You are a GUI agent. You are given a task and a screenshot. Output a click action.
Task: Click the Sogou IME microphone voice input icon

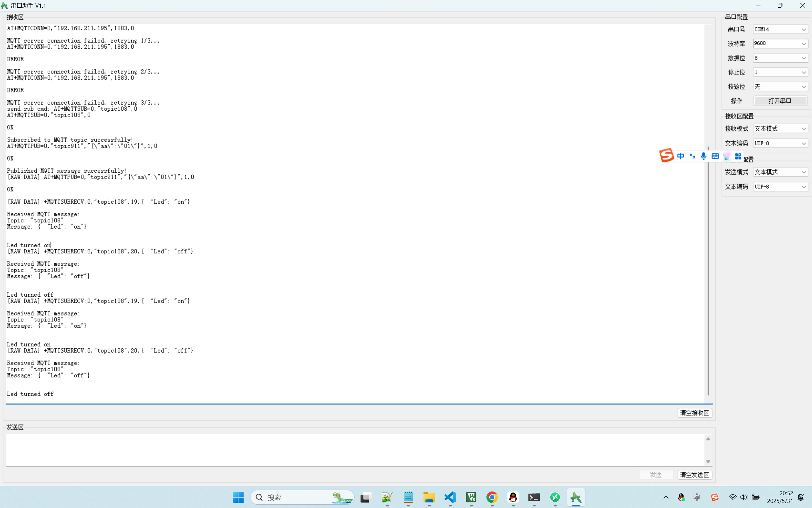click(x=704, y=156)
